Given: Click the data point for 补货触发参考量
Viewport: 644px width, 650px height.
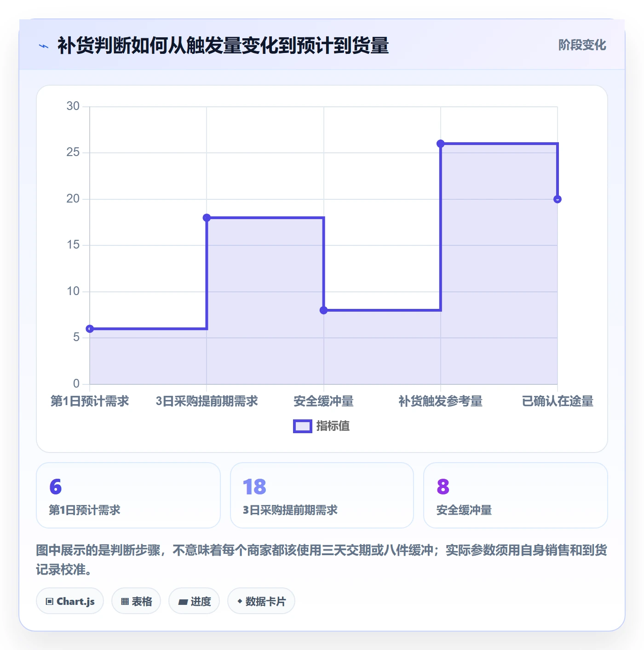Looking at the screenshot, I should (x=441, y=144).
